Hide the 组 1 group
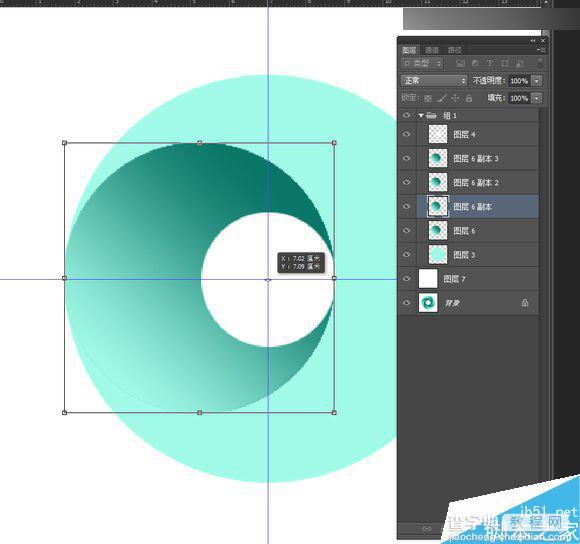 click(407, 115)
